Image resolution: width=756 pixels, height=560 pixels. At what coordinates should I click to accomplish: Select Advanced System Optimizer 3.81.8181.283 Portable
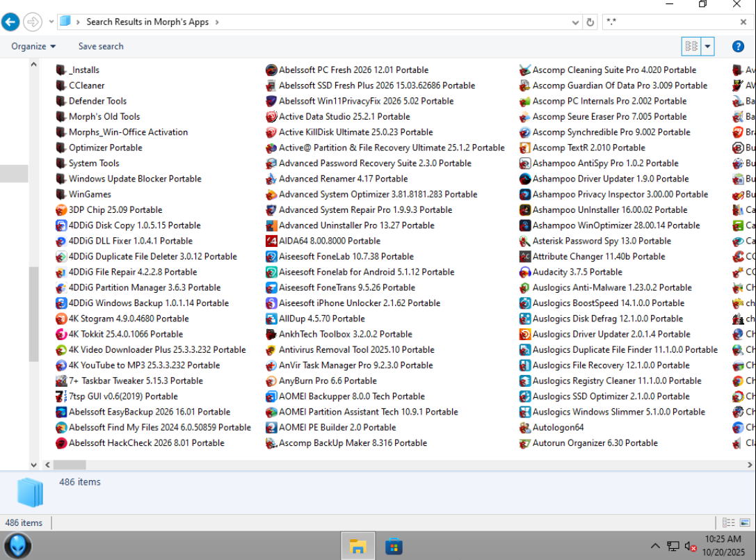tap(371, 194)
